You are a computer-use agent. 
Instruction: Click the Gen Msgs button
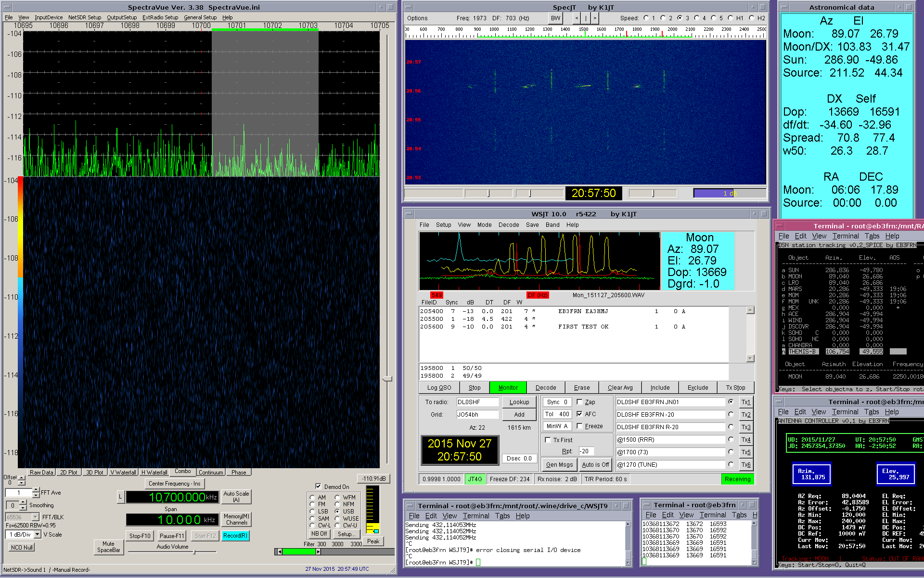[559, 465]
